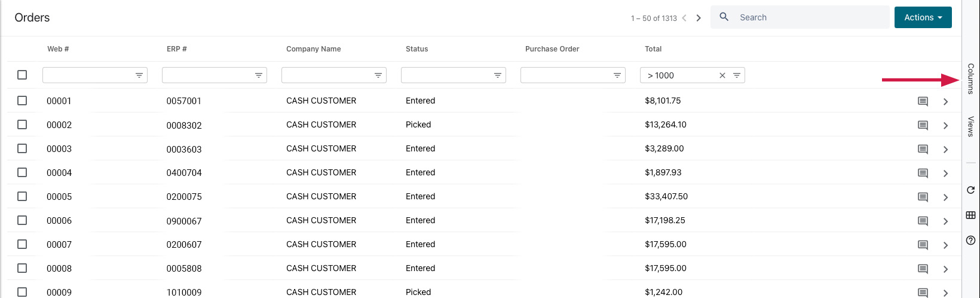The image size is (980, 298).
Task: Check the box for order 00003
Action: 22,148
